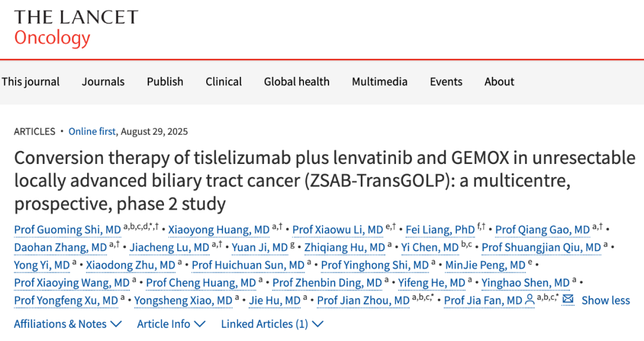Viewport: 644px width, 341px height.
Task: Expand Affiliations & Notes section
Action: point(68,324)
